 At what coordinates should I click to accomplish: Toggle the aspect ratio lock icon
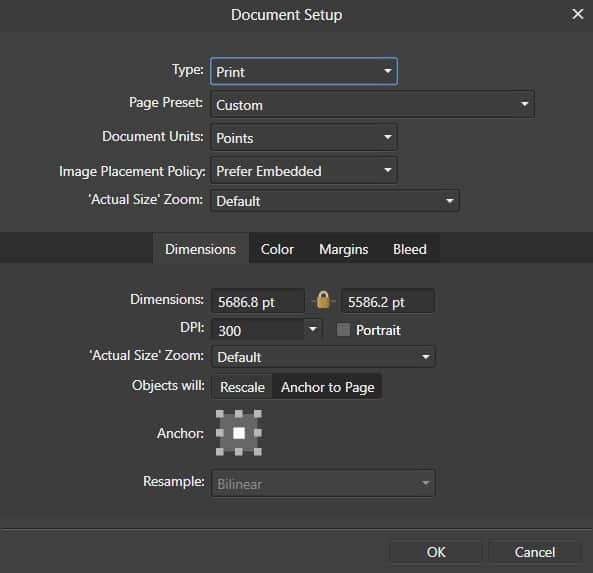[x=323, y=301]
